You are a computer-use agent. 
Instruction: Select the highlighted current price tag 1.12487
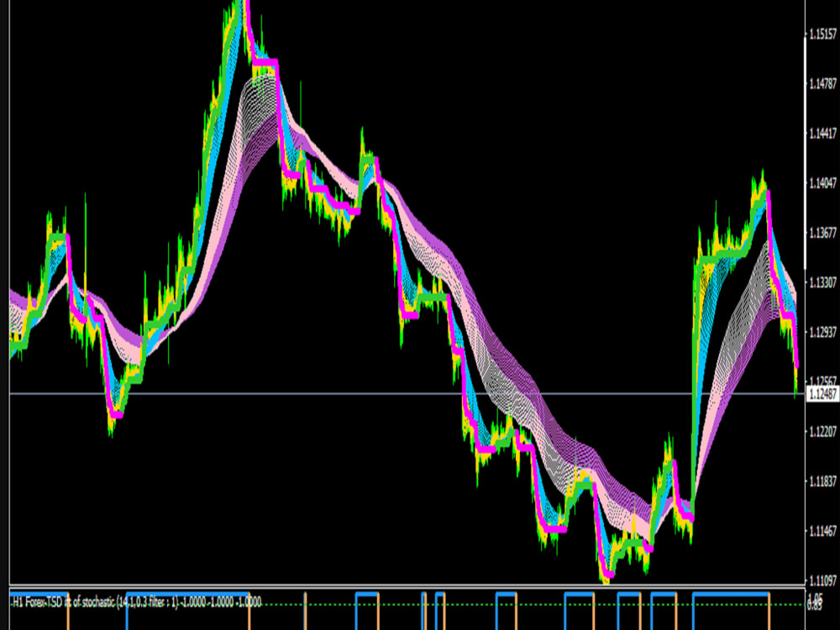point(822,394)
